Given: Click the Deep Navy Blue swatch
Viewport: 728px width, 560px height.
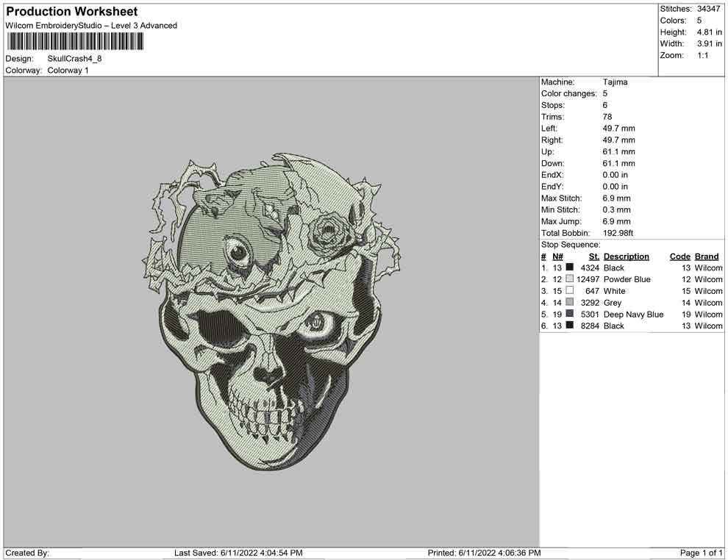Looking at the screenshot, I should [570, 314].
